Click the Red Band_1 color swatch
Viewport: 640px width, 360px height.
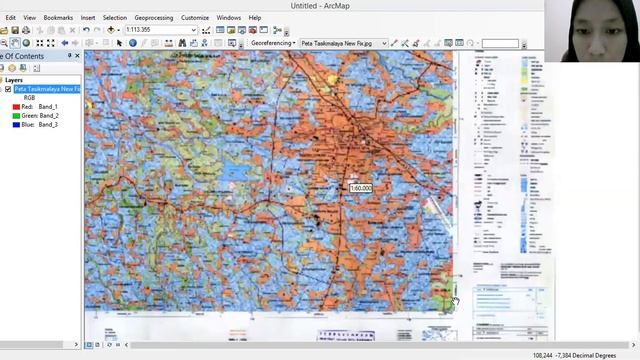coord(16,107)
